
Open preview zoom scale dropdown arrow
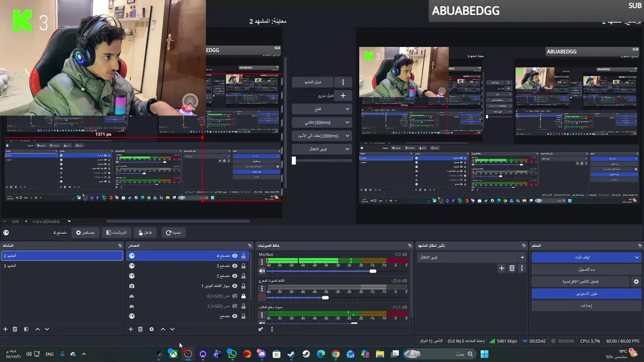click(69, 221)
